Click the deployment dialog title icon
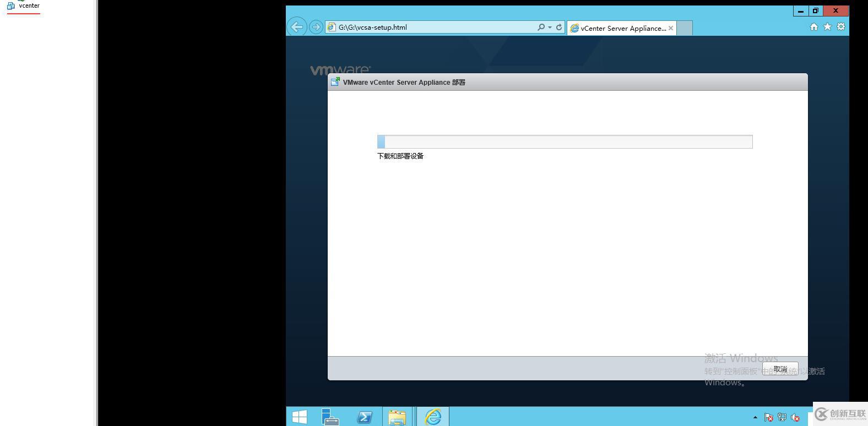 pos(335,82)
